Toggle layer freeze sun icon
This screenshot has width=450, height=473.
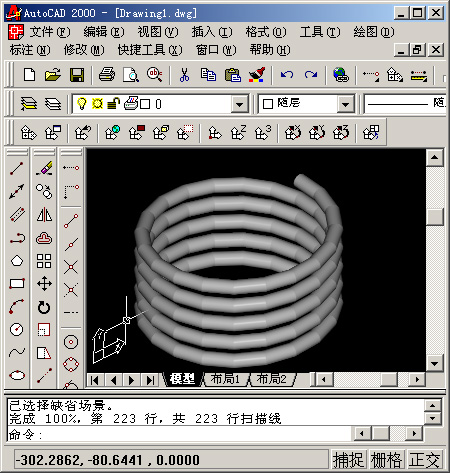[97, 104]
